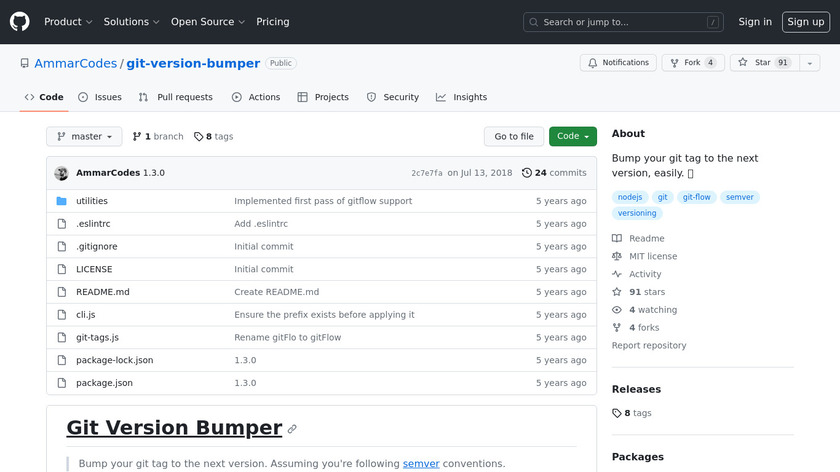Click the AmmarCodes avatar in commit row
The width and height of the screenshot is (840, 472).
pyautogui.click(x=61, y=173)
